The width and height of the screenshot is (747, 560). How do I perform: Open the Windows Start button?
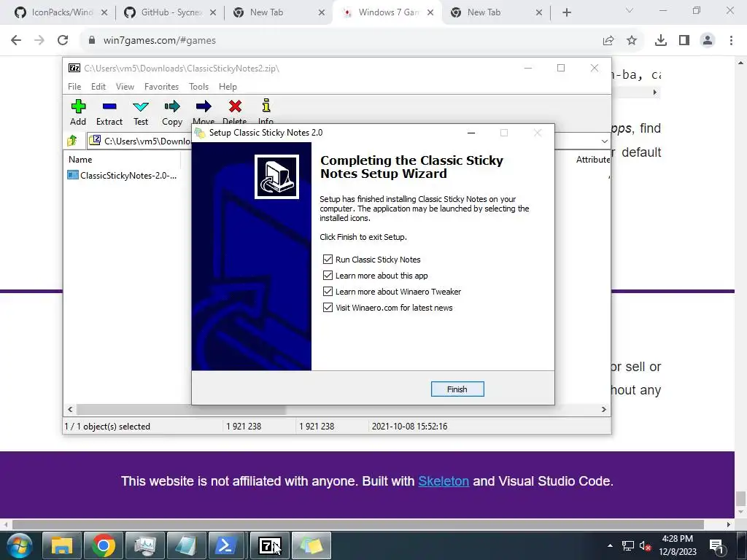tap(19, 545)
